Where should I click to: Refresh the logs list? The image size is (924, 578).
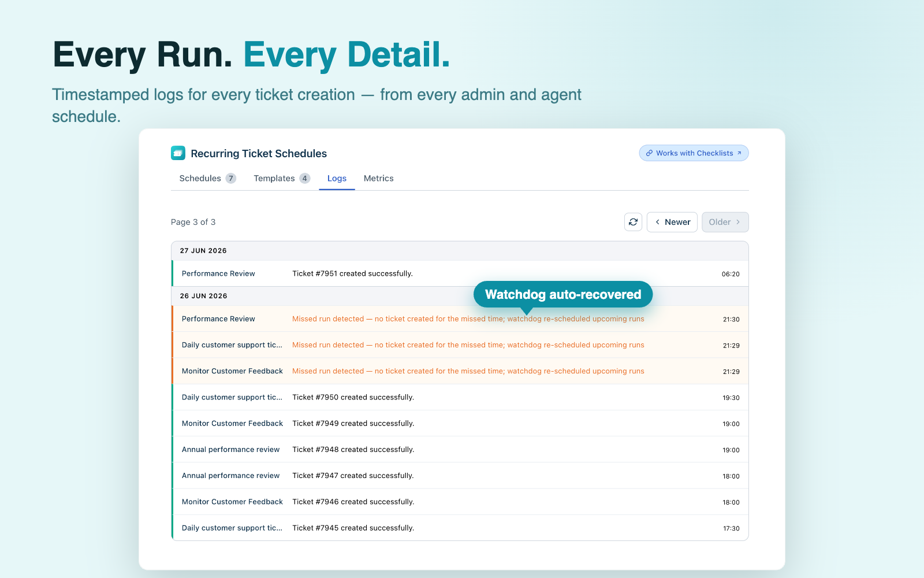coord(633,222)
